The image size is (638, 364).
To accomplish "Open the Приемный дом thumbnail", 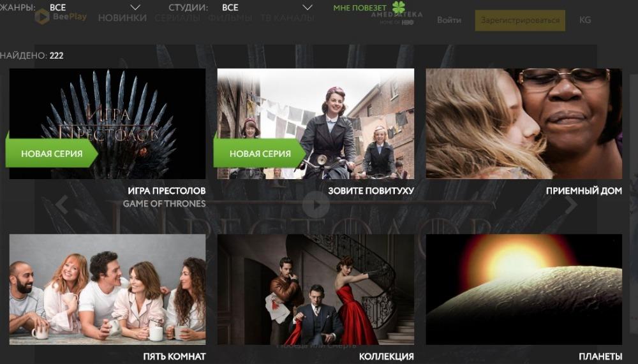I will pyautogui.click(x=524, y=124).
